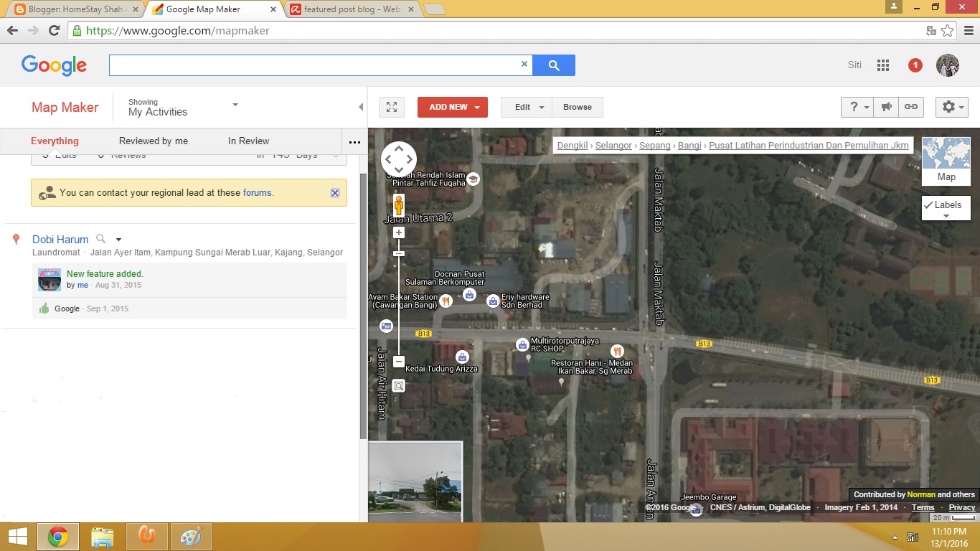
Task: Click the camera icon below the zoom slider
Action: coord(399,386)
